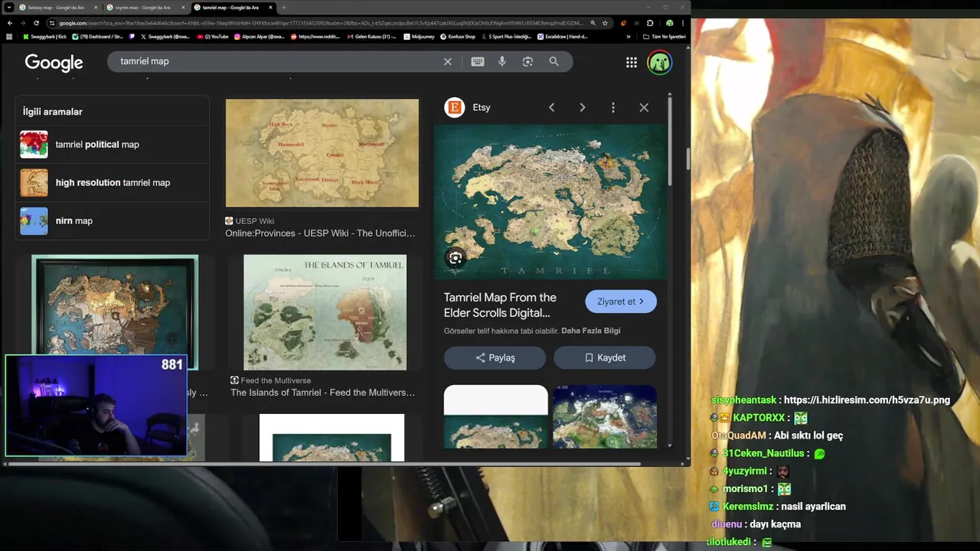Open Konfuse Shop bookmark
The image size is (980, 551).
[458, 37]
